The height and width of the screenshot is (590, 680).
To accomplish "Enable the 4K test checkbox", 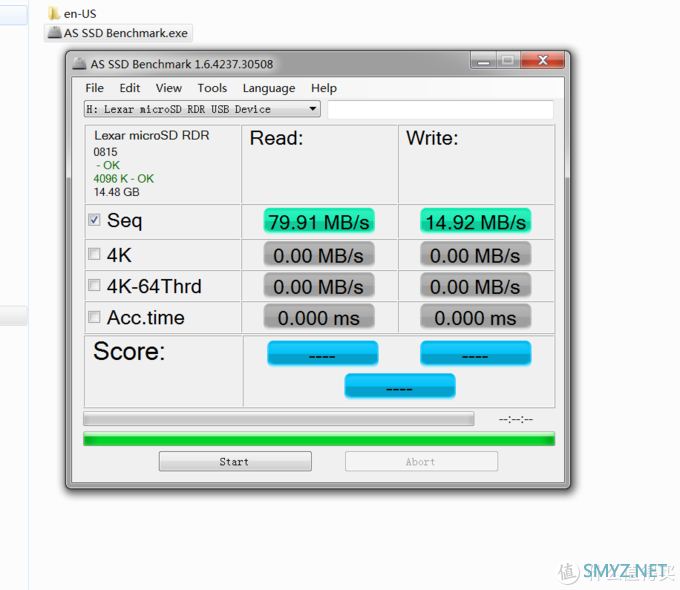I will click(x=94, y=254).
